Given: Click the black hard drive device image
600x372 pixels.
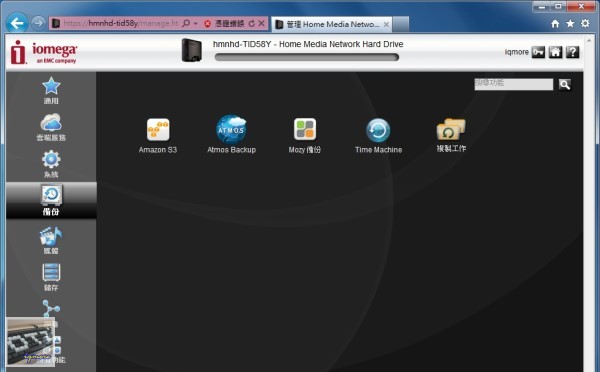Looking at the screenshot, I should click(x=191, y=50).
